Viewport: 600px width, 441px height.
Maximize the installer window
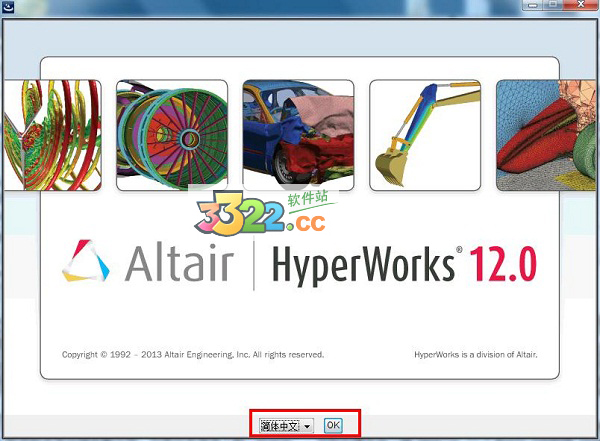tap(553, 5)
